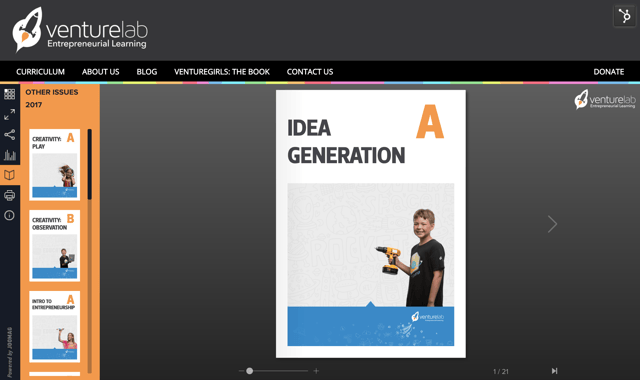Click the issues list scrollbar

[x=89, y=164]
